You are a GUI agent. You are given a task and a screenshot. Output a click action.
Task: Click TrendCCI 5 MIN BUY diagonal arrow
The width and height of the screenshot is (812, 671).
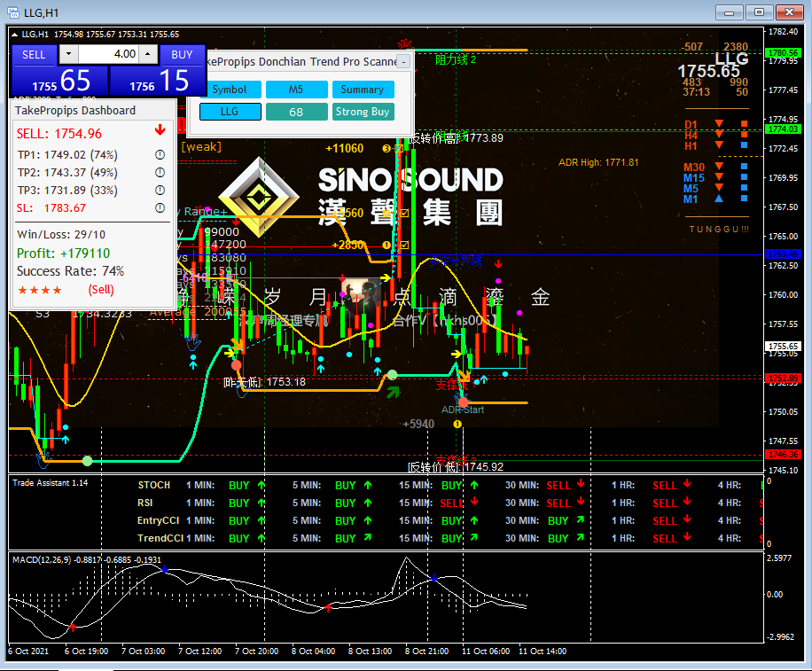click(x=368, y=537)
